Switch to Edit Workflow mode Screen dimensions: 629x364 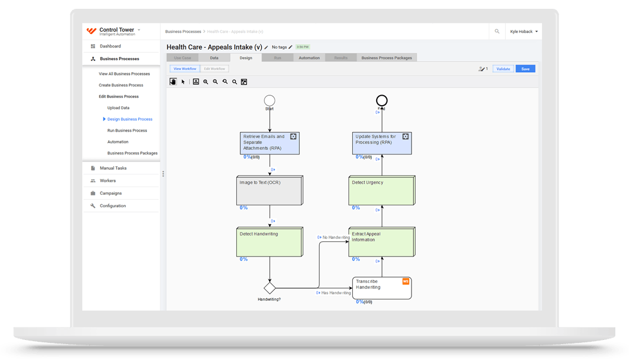coord(215,69)
